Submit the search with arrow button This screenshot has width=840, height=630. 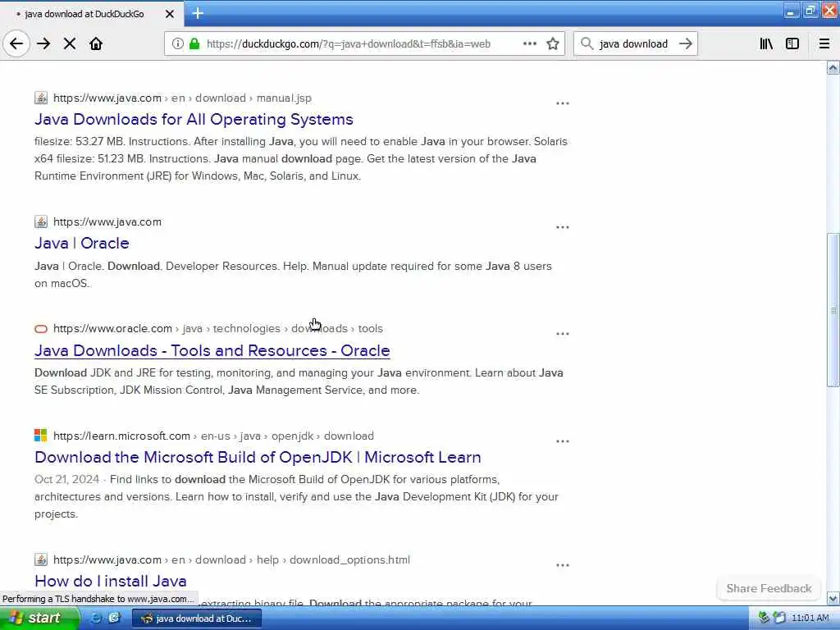coord(685,43)
